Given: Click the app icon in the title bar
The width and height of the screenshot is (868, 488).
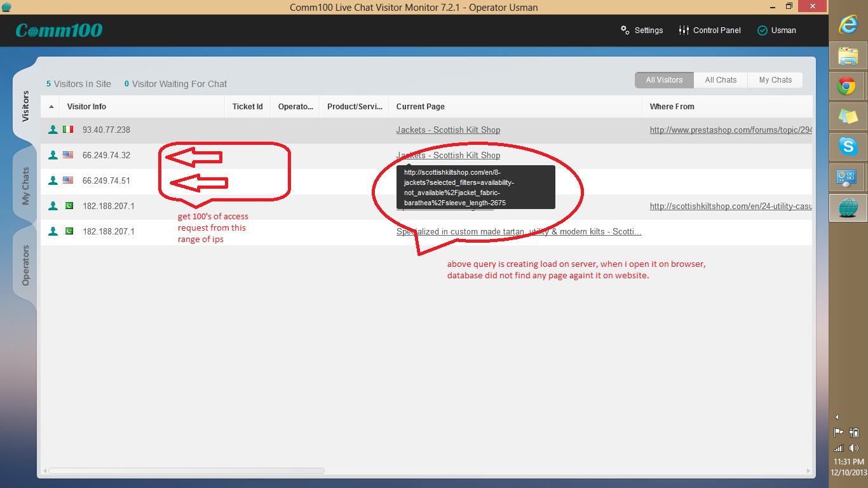Looking at the screenshot, I should [x=7, y=7].
